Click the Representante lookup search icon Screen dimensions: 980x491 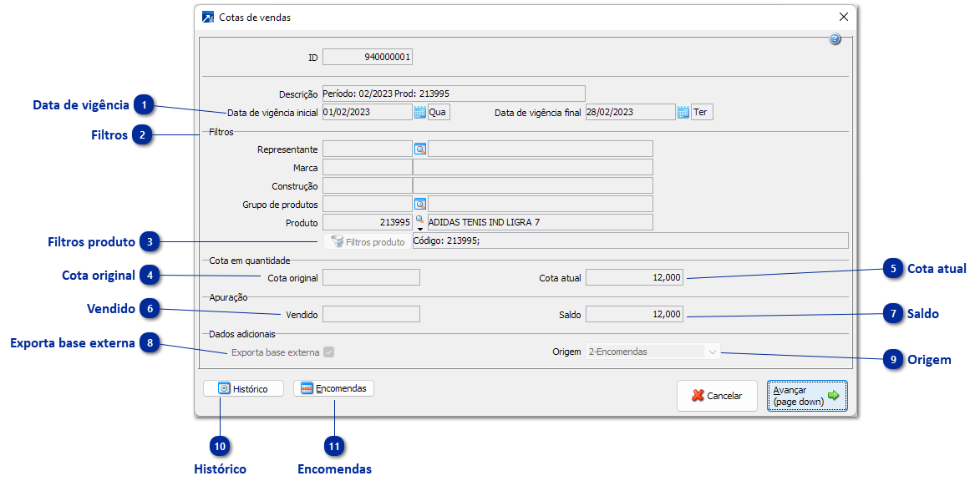[x=419, y=149]
